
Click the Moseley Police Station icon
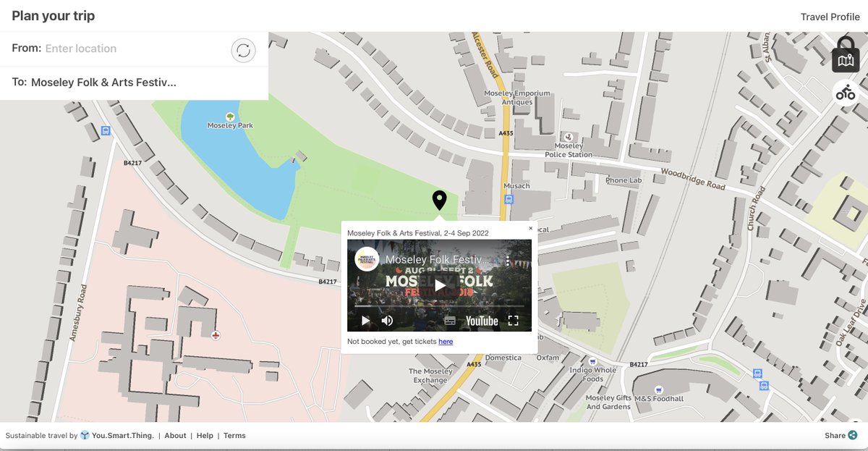pos(569,137)
